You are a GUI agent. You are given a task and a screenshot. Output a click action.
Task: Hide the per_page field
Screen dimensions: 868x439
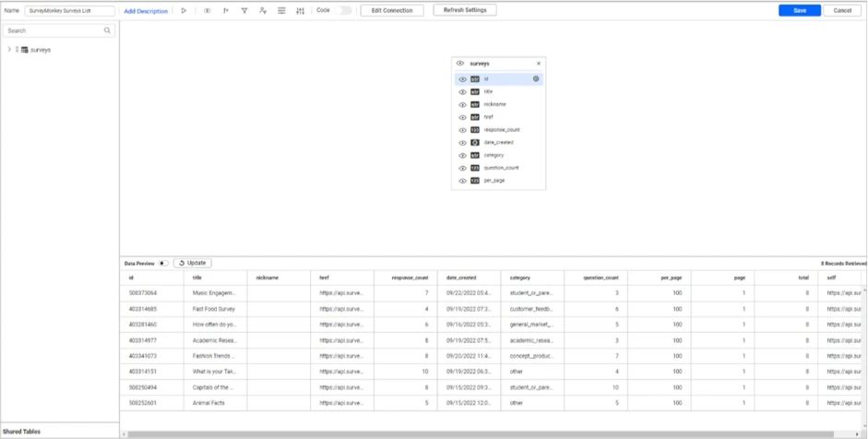point(463,181)
